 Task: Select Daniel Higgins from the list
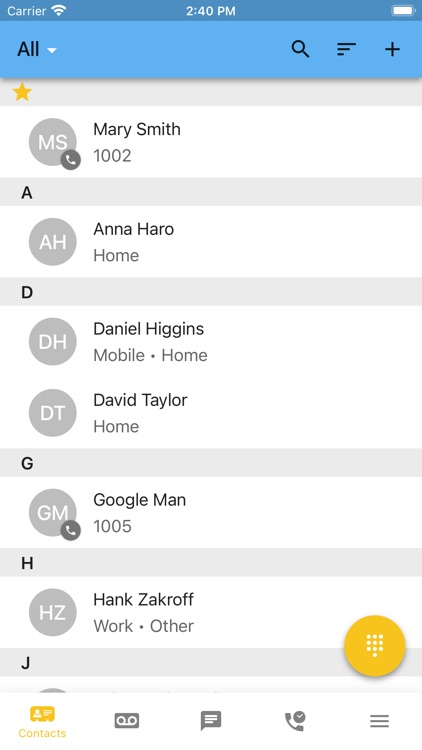tap(211, 342)
